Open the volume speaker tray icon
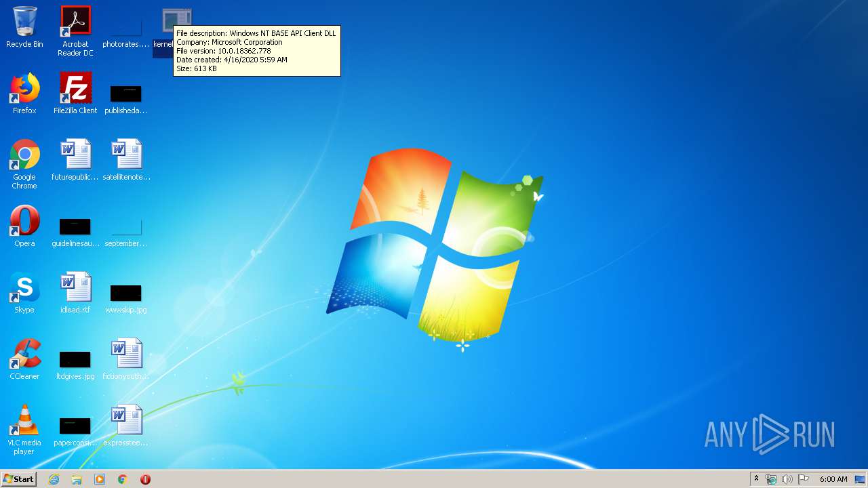 click(787, 479)
